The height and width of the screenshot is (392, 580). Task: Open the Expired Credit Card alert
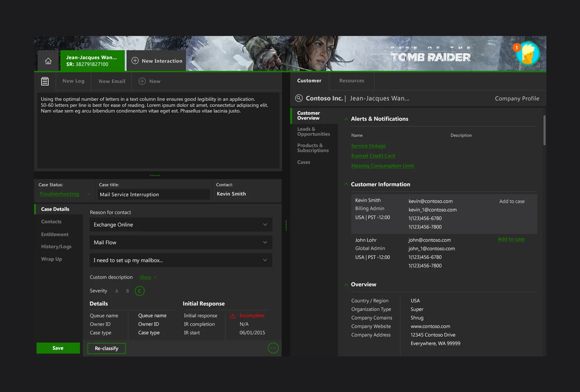coord(373,156)
